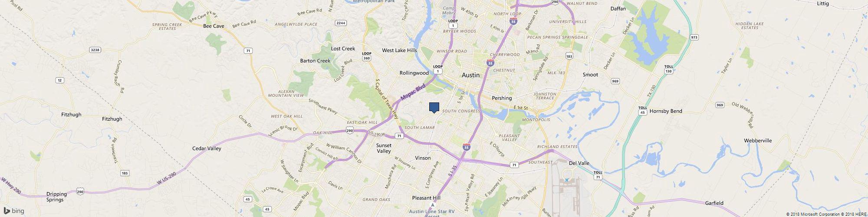This screenshot has width=868, height=217.
Task: Click the Toll 130 road shield
Action: pyautogui.click(x=668, y=69)
